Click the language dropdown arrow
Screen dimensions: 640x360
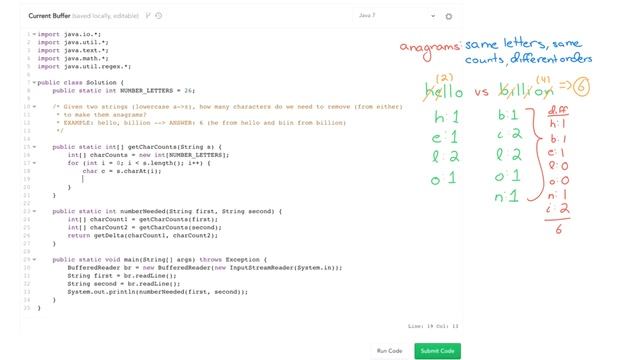pos(433,16)
